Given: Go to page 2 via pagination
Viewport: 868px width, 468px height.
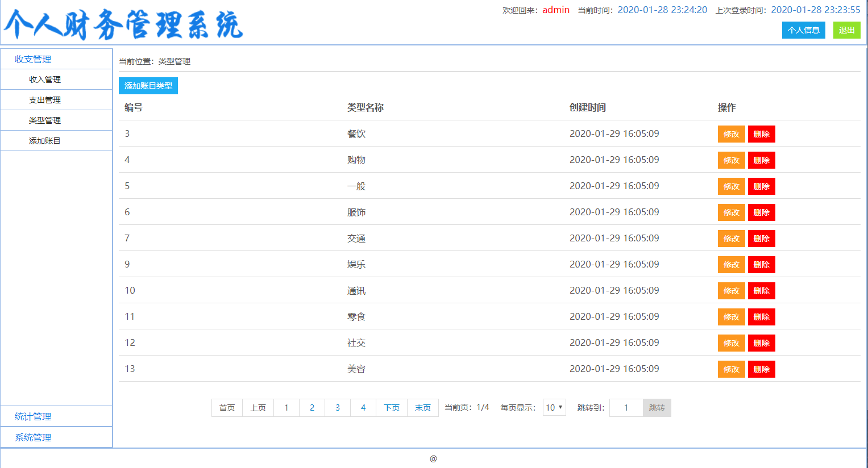Looking at the screenshot, I should click(x=312, y=407).
